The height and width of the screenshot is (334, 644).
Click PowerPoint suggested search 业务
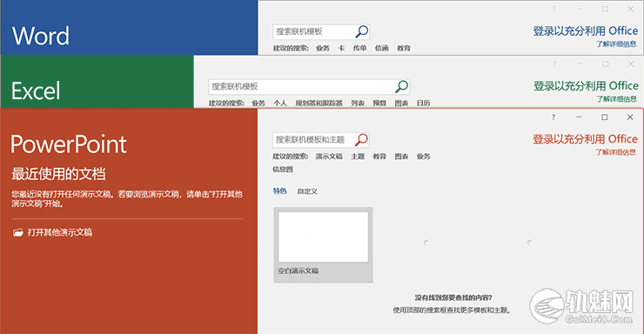coord(424,157)
